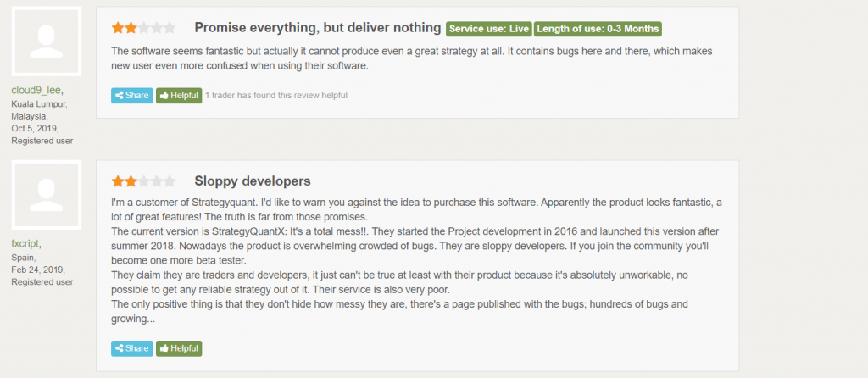Open fxcript's profile link
The image size is (868, 378).
[25, 243]
